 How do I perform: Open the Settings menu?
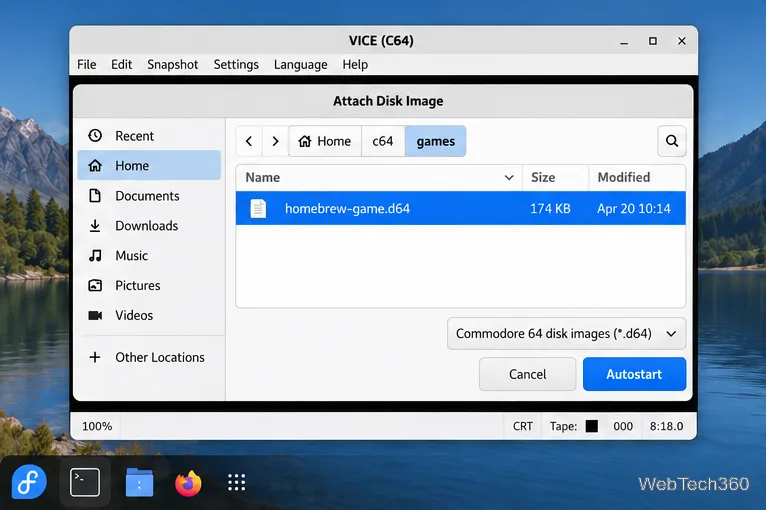coord(236,64)
